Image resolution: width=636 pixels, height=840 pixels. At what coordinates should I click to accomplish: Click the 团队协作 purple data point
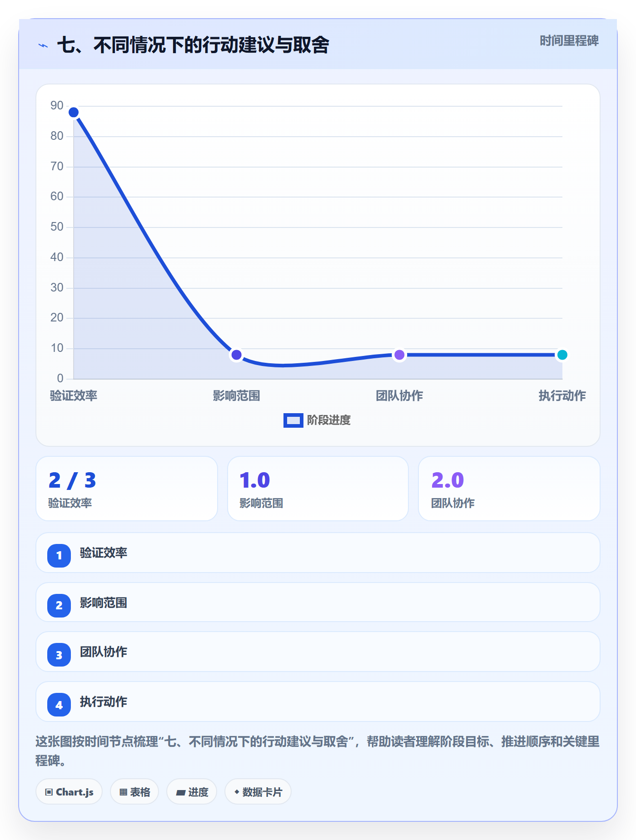(x=399, y=355)
